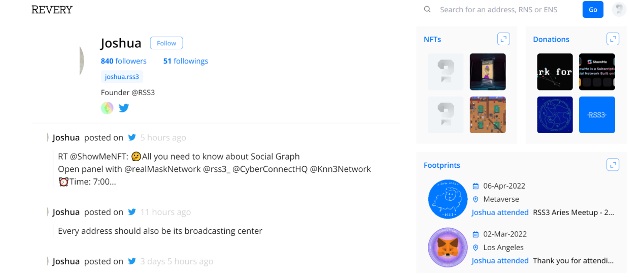Expand the Footprints panel
644x273 pixels.
coord(613,165)
